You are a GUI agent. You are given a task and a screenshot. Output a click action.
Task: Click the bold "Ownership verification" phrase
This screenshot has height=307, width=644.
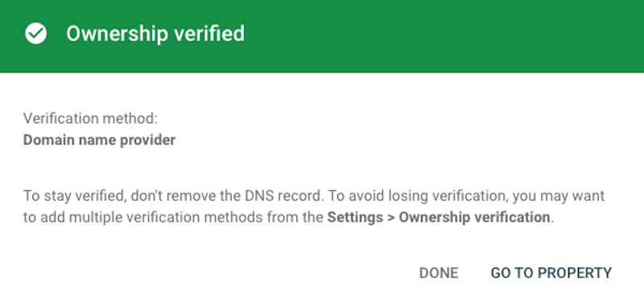[x=474, y=218]
